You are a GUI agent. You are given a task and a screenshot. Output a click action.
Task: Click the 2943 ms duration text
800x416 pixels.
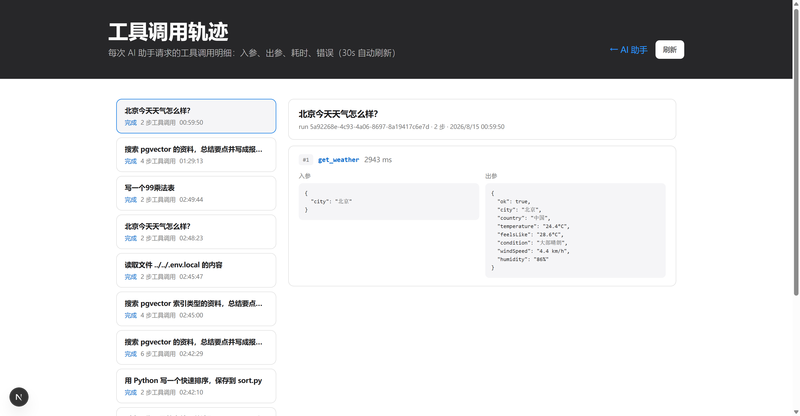[378, 160]
